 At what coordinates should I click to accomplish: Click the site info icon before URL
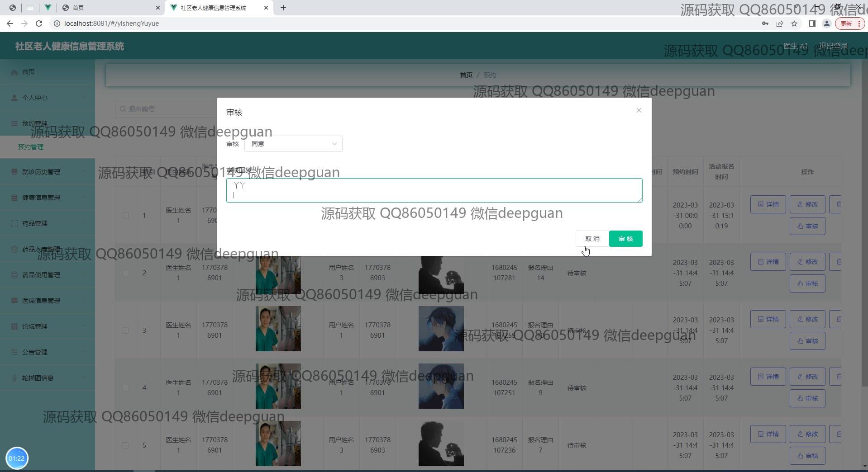(57, 24)
